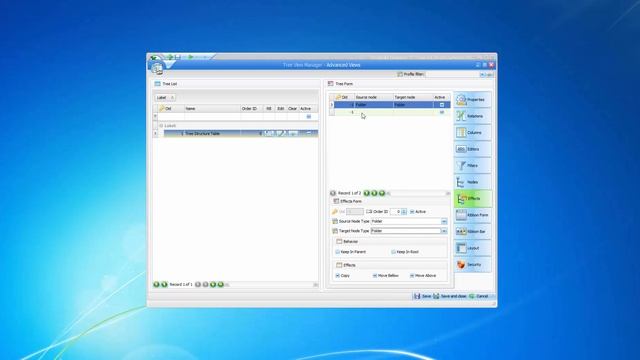Click Source node column header
This screenshot has height=360, width=640.
point(373,97)
